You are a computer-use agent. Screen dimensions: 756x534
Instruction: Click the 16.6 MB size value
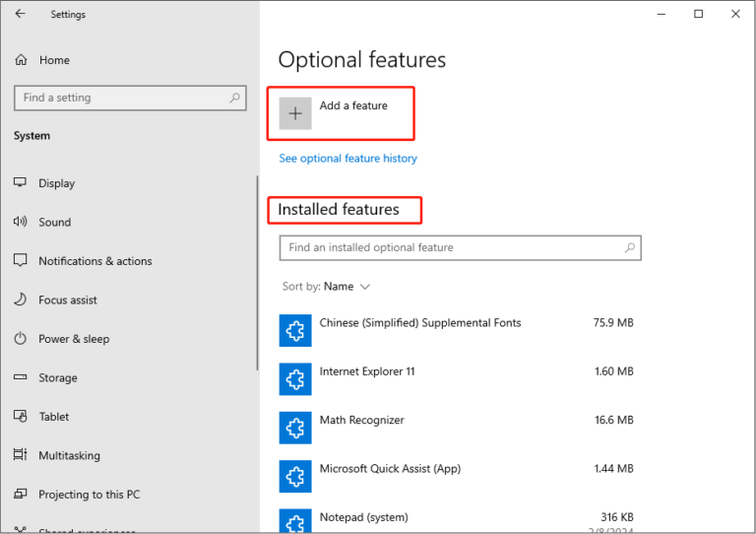point(614,420)
